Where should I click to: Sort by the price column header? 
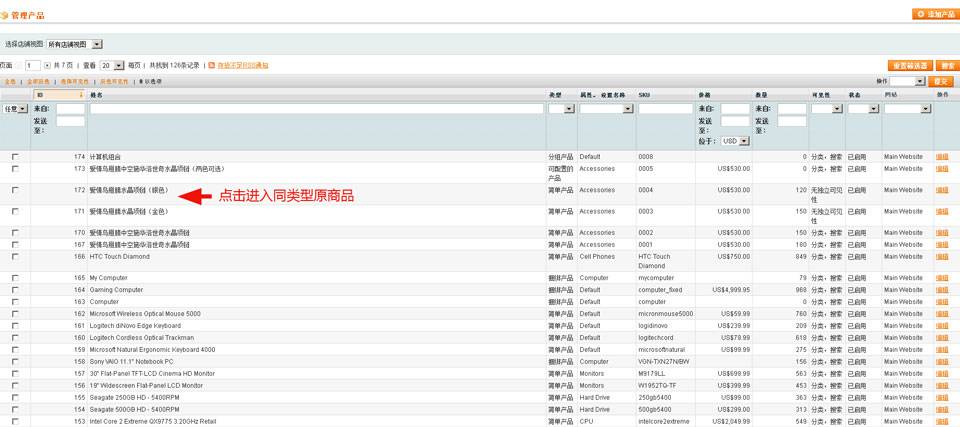pyautogui.click(x=704, y=95)
